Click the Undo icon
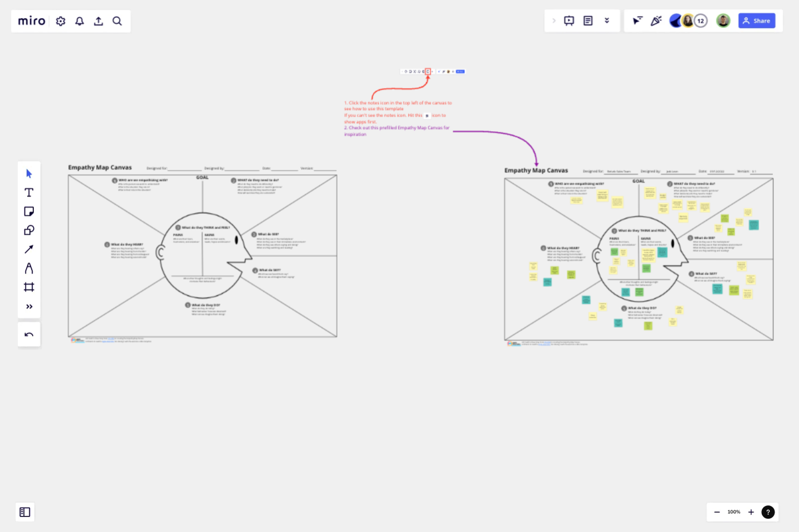 [x=29, y=334]
